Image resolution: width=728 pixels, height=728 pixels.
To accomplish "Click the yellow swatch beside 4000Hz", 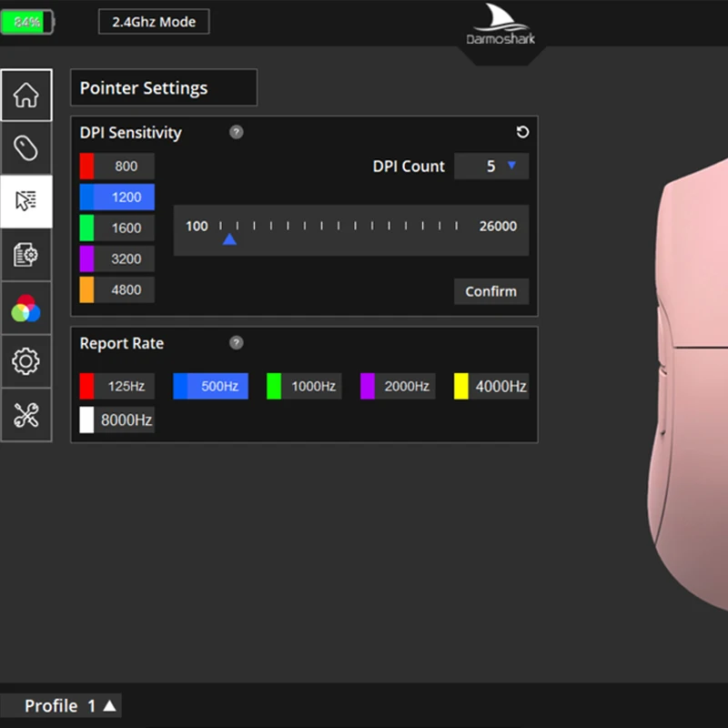I will pos(461,386).
